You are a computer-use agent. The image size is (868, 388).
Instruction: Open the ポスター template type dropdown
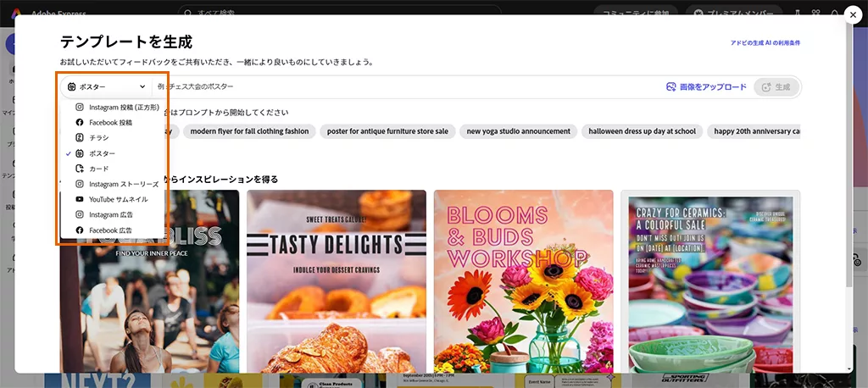point(106,87)
